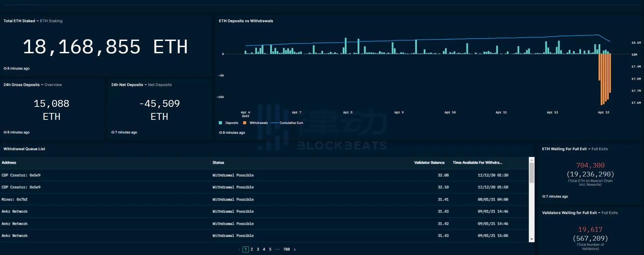This screenshot has width=644, height=255.
Task: Sort by Validator Balance column header
Action: point(429,163)
